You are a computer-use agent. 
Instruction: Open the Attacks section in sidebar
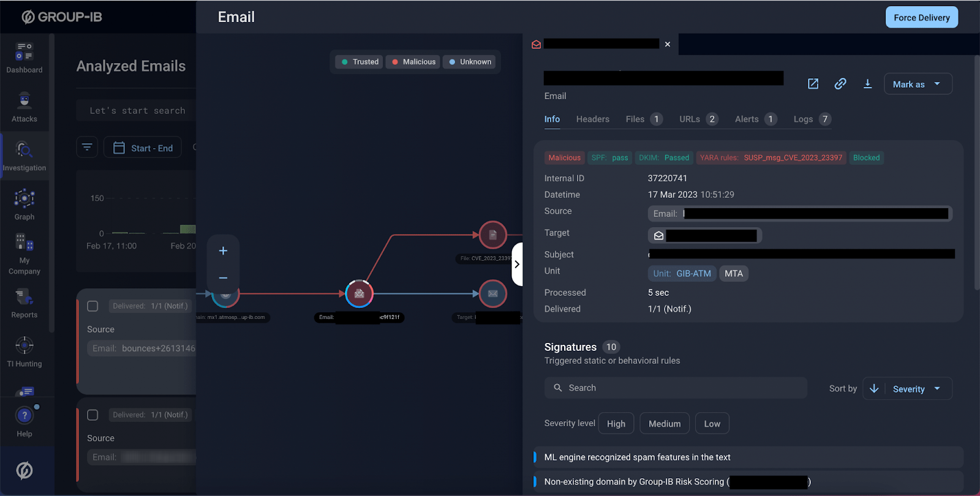[x=24, y=107]
